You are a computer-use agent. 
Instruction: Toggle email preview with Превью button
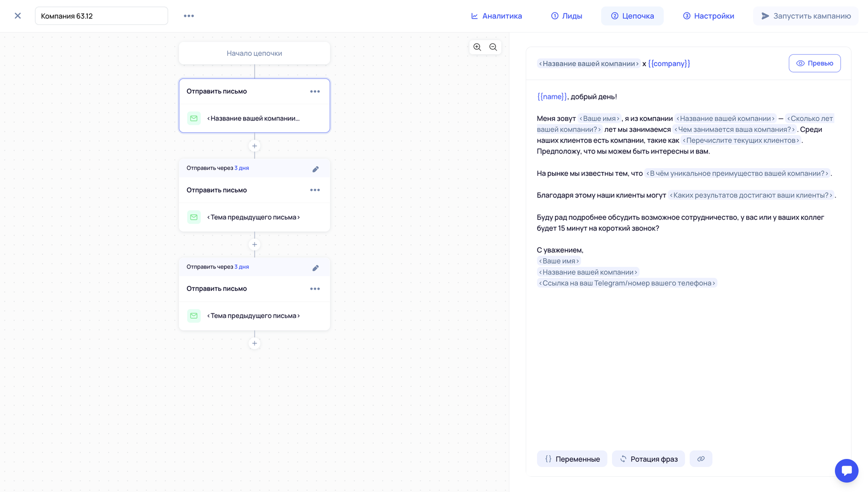(814, 63)
